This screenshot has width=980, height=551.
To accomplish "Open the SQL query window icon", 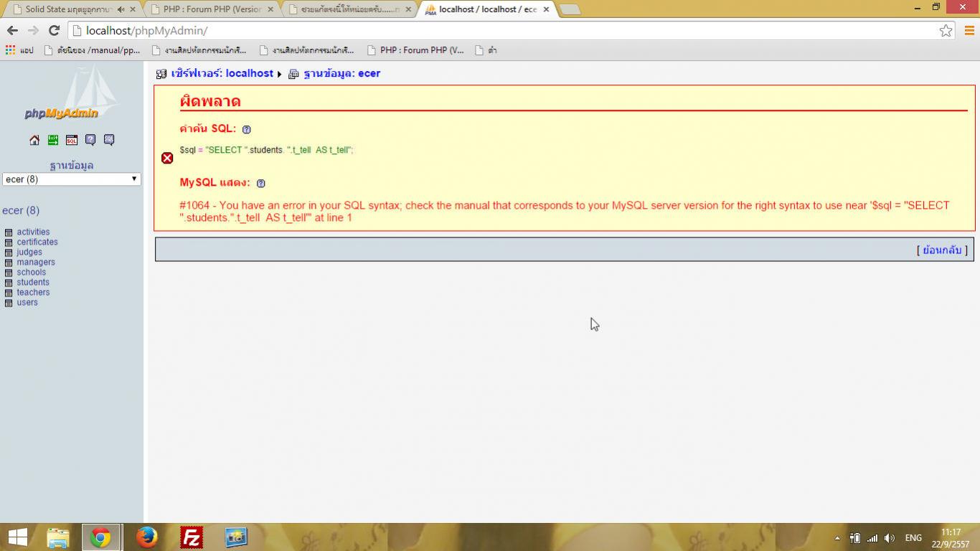I will tap(72, 140).
